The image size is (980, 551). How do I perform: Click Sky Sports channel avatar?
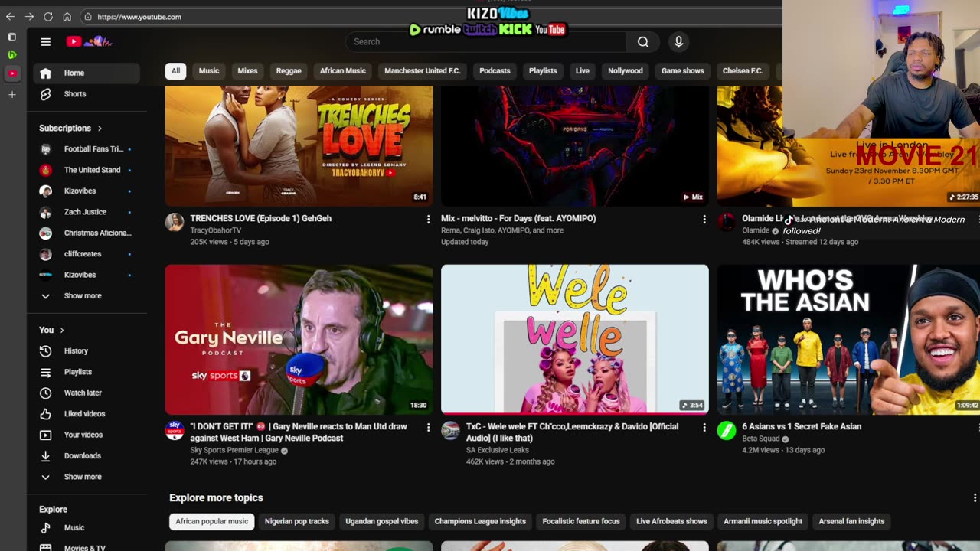(175, 430)
